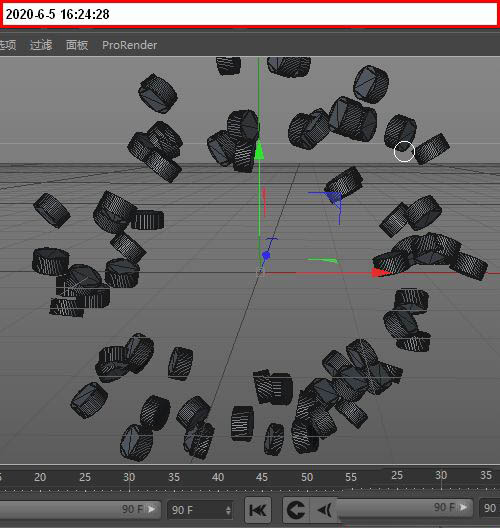Grab the blue Z-axis handle dot
This screenshot has height=528, width=500.
(266, 256)
